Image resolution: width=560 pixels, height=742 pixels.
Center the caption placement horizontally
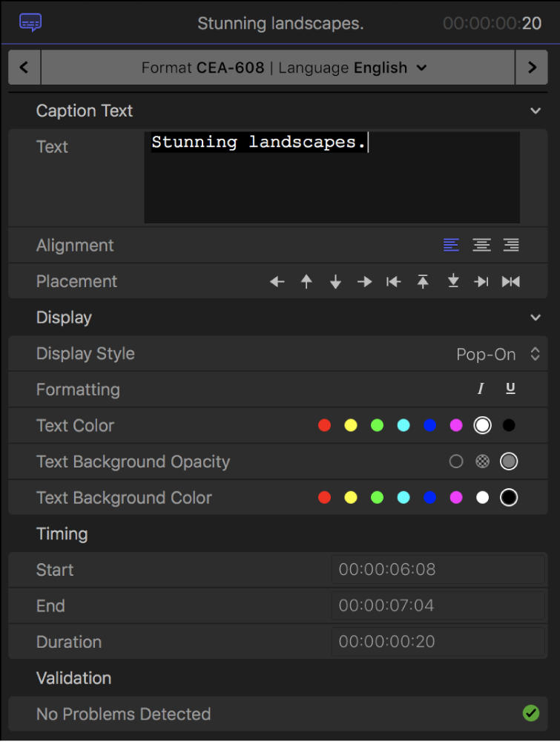coord(510,281)
